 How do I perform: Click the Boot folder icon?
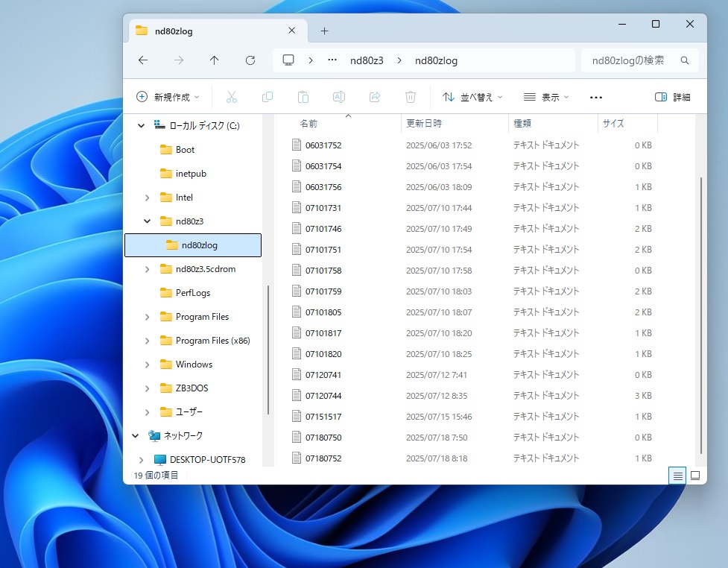165,150
